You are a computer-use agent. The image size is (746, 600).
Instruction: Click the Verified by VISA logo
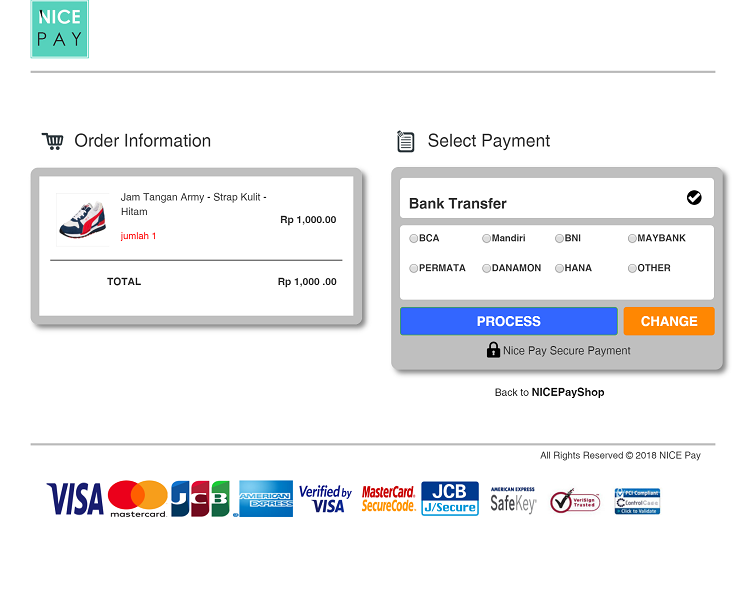click(325, 499)
